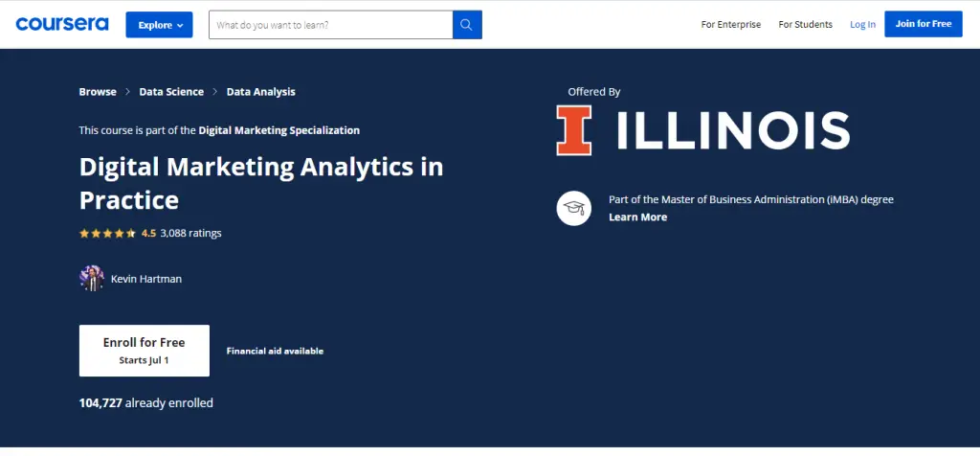Viewport: 980px width, 456px height.
Task: Click the graduation cap degree icon
Action: click(x=574, y=208)
